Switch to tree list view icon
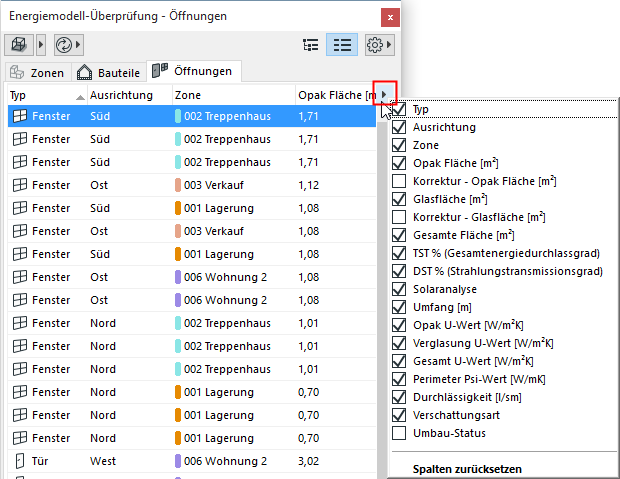Viewport: 620px width, 479px height. [310, 45]
